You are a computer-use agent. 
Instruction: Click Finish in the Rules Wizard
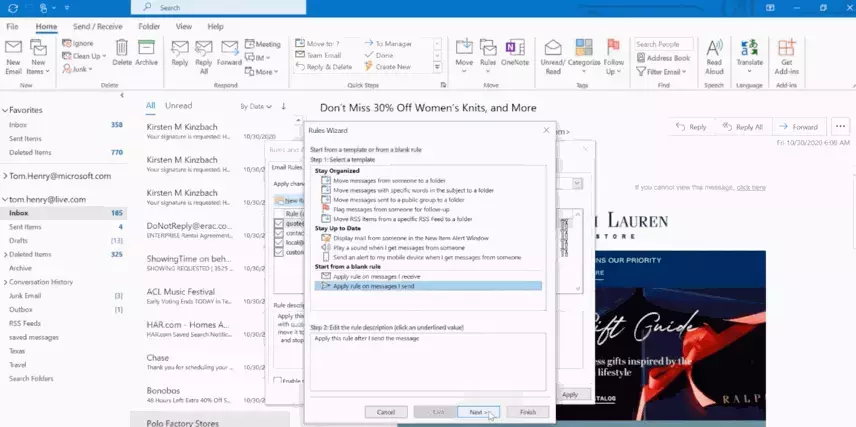tap(527, 412)
